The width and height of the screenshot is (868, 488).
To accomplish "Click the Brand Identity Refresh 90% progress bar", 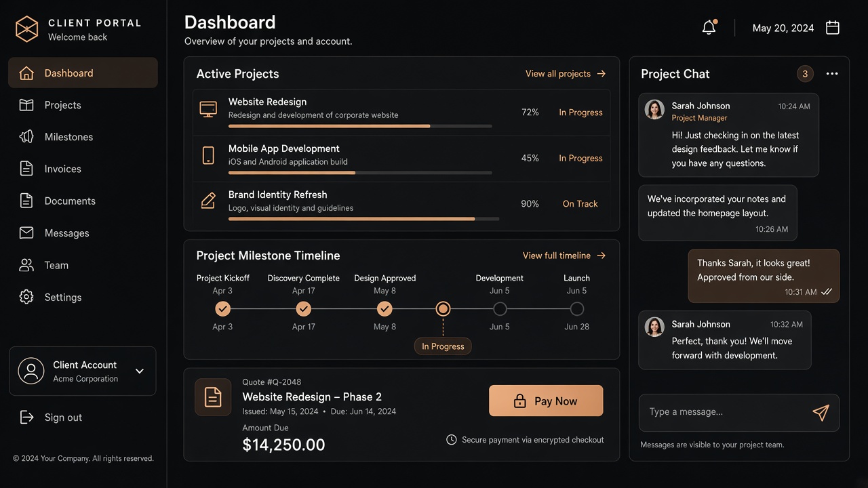I will tap(363, 219).
